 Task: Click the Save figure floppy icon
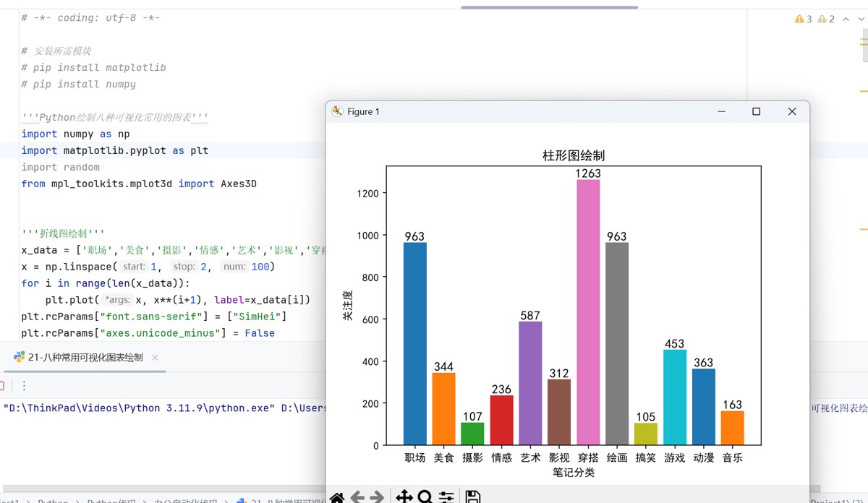[472, 496]
